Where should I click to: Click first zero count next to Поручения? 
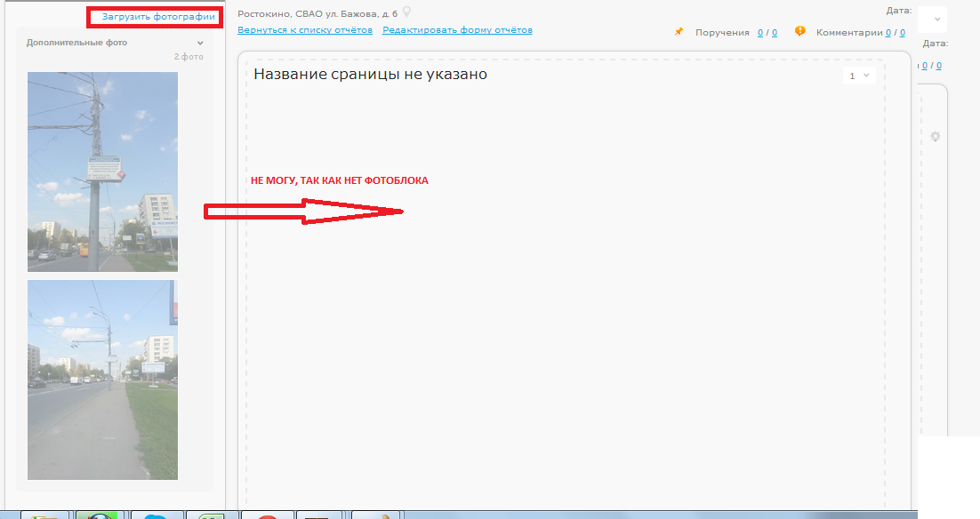(x=760, y=33)
